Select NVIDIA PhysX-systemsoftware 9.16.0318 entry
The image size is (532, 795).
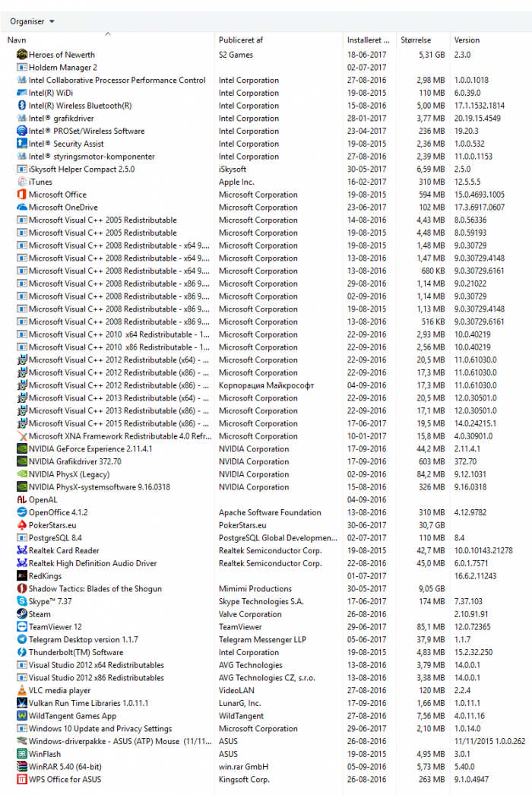pos(100,486)
